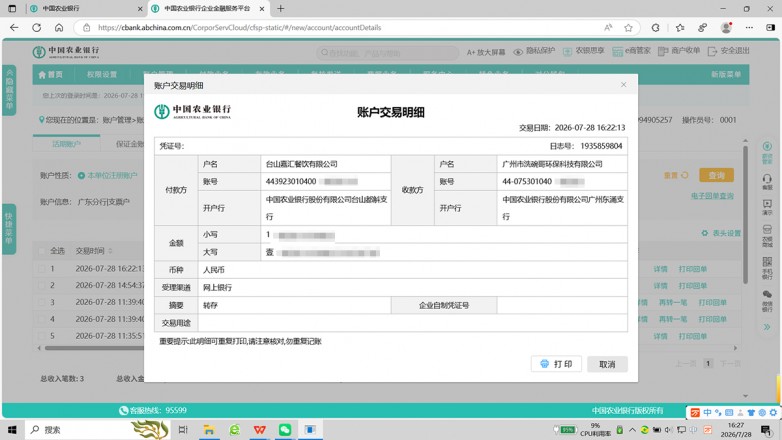Open 表头设置 gear settings

721,233
